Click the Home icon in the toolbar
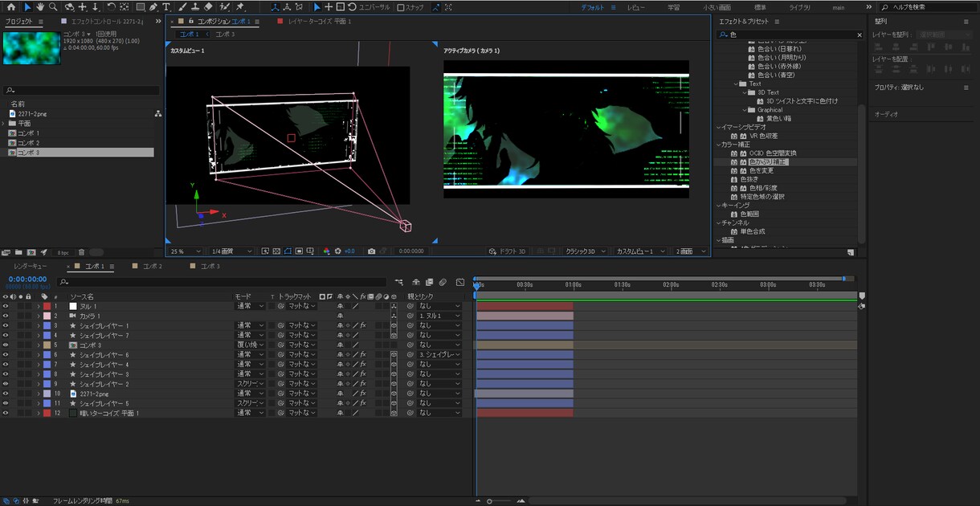The image size is (980, 506). click(x=11, y=6)
